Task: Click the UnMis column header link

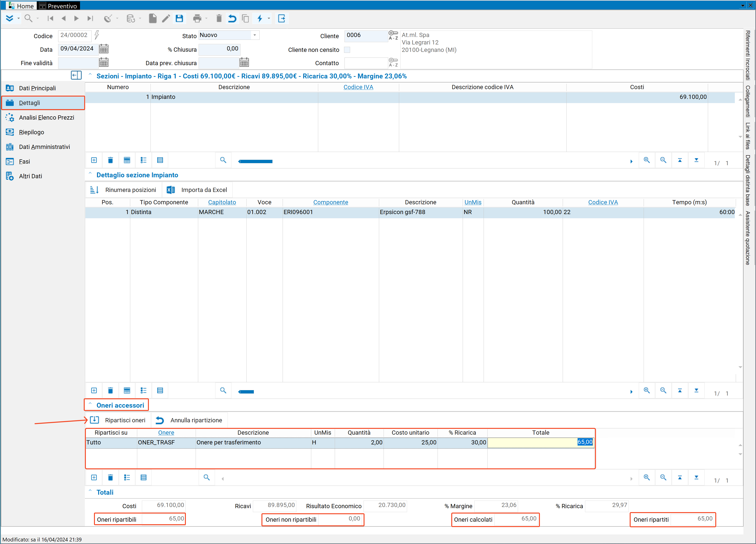Action: tap(473, 202)
